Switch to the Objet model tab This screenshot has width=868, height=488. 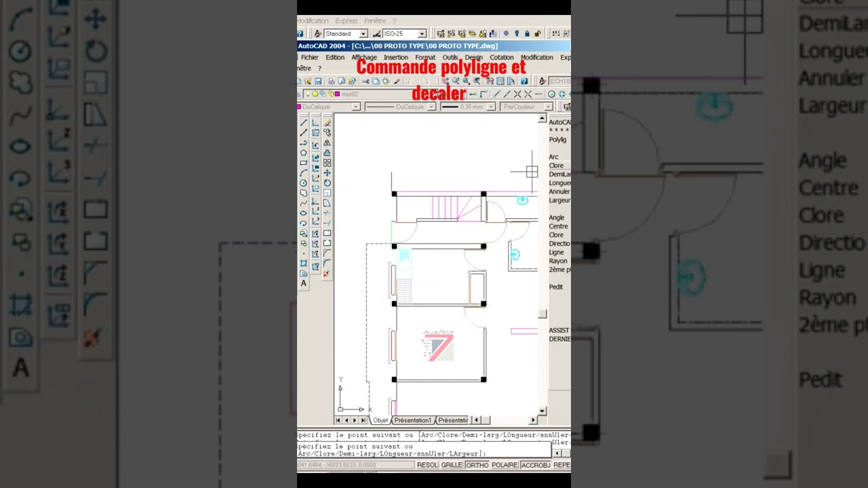click(380, 420)
